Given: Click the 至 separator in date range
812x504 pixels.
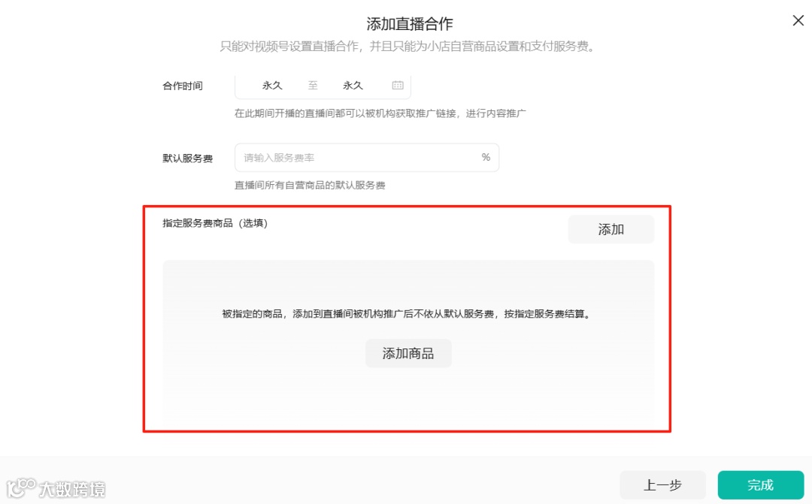Looking at the screenshot, I should tap(313, 86).
